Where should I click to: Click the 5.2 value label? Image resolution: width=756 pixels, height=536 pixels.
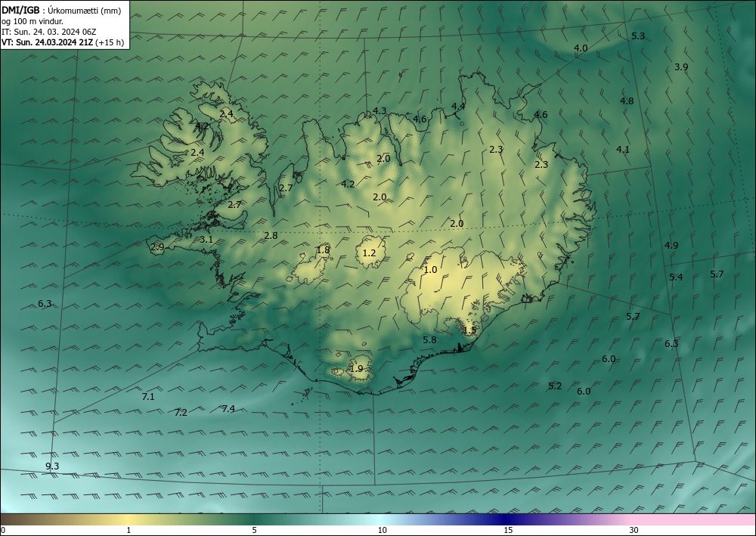555,386
